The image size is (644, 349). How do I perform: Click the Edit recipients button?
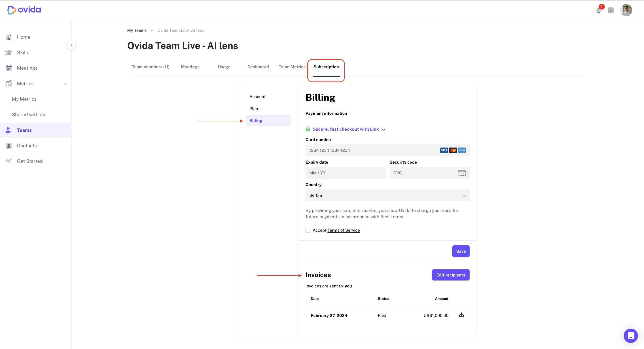pos(451,275)
